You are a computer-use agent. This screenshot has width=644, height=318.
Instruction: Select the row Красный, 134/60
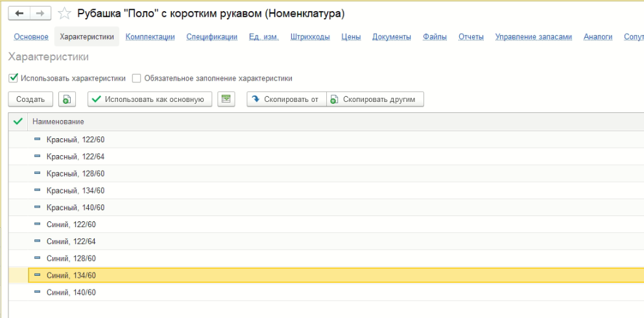click(x=326, y=191)
